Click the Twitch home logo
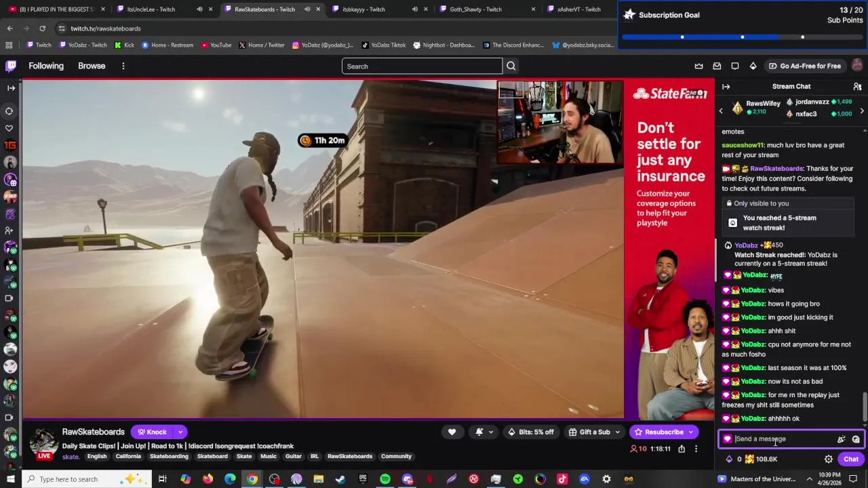868x488 pixels. 11,66
